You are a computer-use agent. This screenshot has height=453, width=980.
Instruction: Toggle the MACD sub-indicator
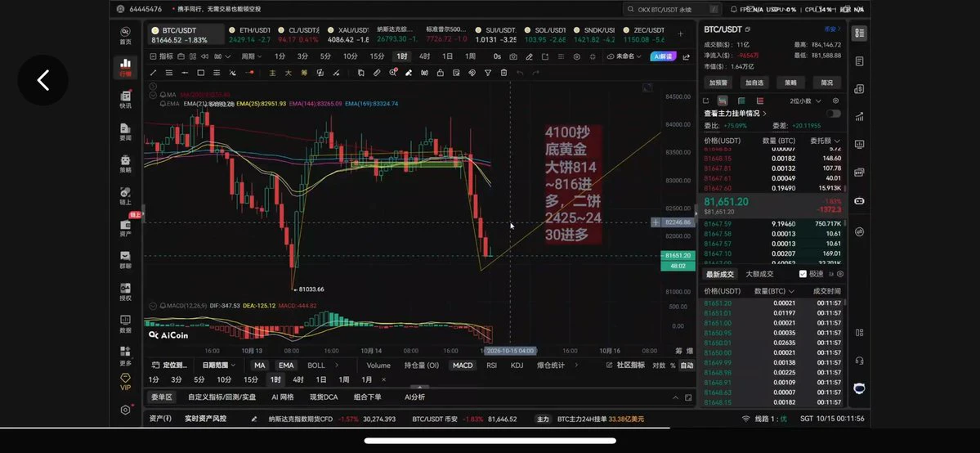point(463,366)
